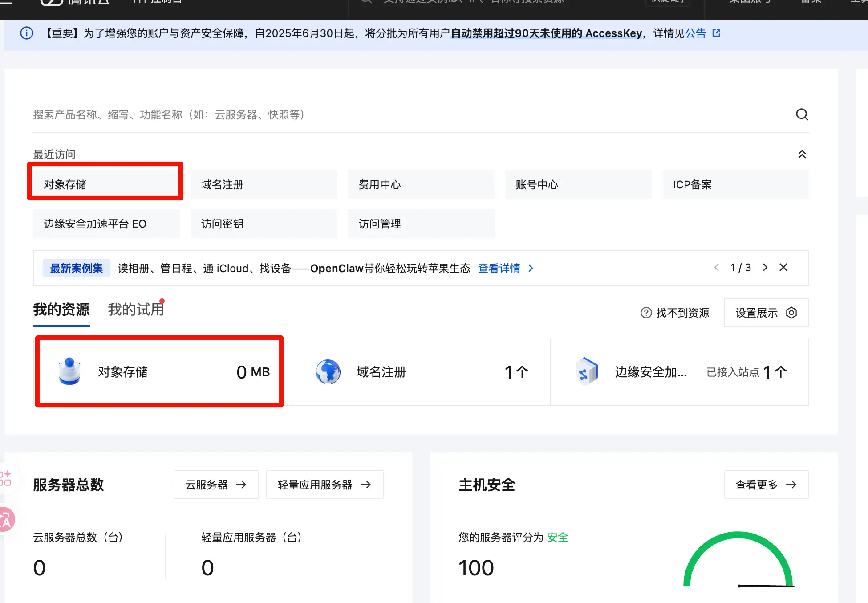Click the 边缘安全加速 cube icon
Viewport: 868px width, 603px height.
[x=587, y=371]
